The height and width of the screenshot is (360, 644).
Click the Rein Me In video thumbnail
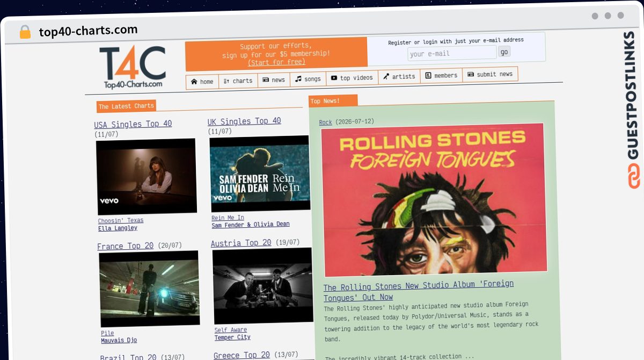pos(260,174)
